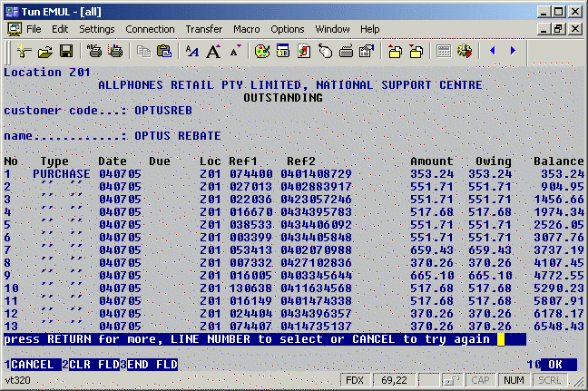The image size is (588, 391).
Task: Click the END FLD function key
Action: 152,365
